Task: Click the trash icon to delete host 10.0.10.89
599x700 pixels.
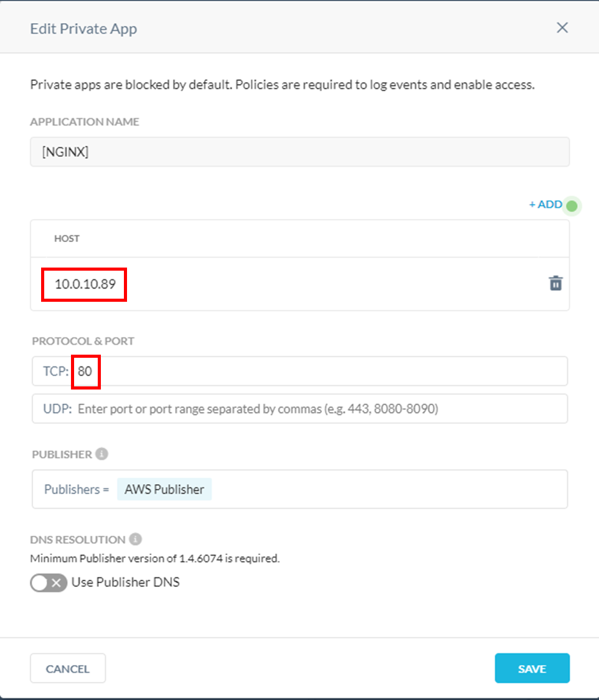Action: pos(556,284)
